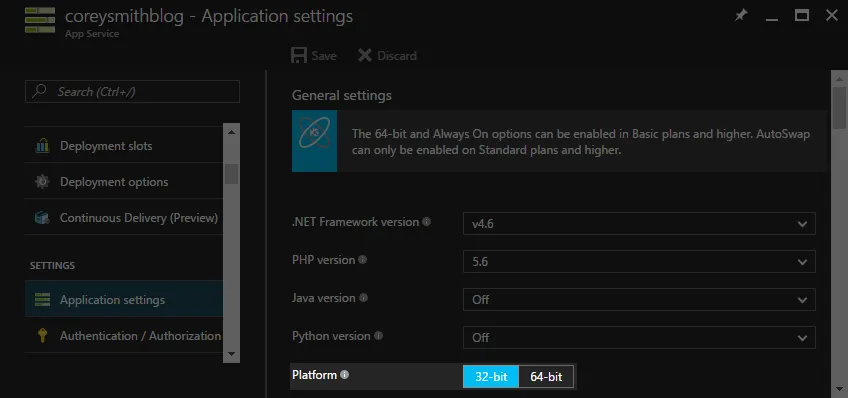Screen dimensions: 848x398
Task: Click the Authentication key icon
Action: (x=42, y=335)
